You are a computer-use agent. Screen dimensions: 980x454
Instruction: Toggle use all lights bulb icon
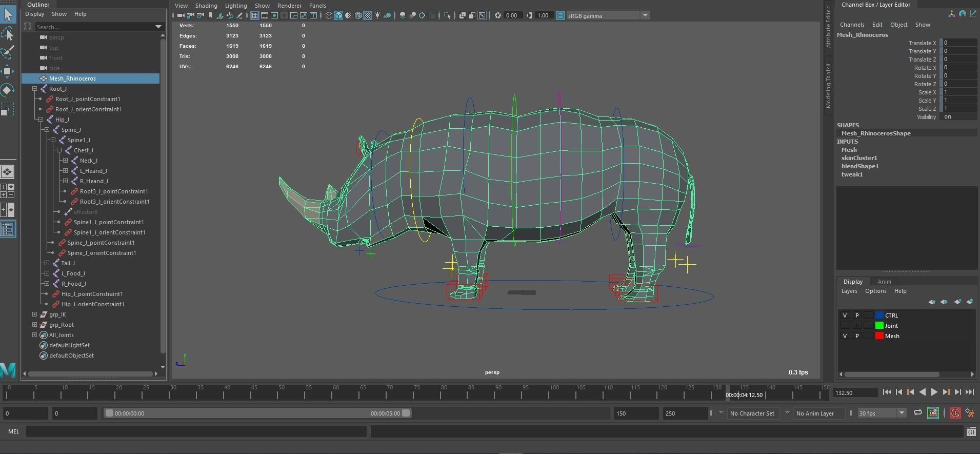(377, 15)
